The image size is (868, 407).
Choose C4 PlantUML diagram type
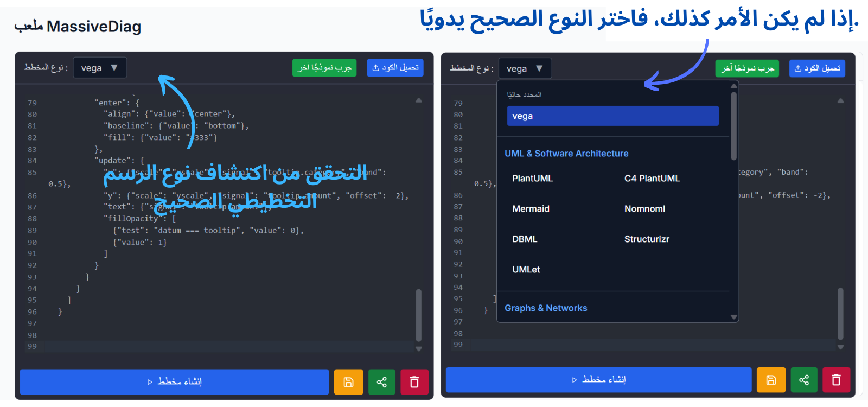coord(652,179)
